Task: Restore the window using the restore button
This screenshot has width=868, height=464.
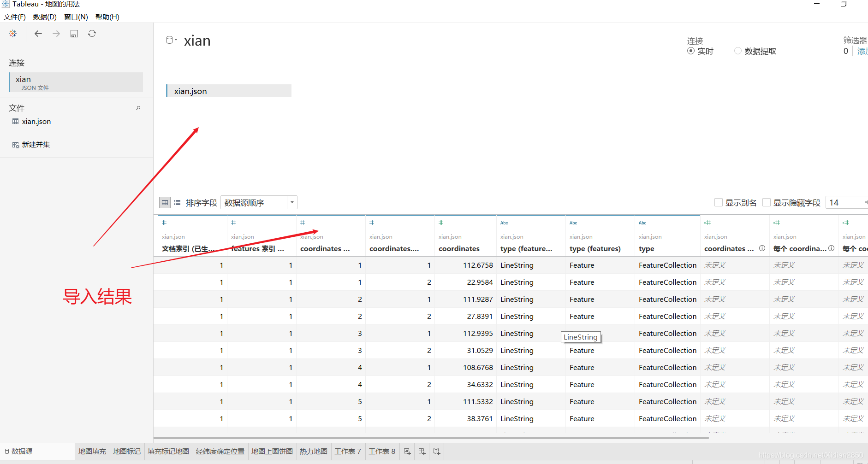Action: 844,4
